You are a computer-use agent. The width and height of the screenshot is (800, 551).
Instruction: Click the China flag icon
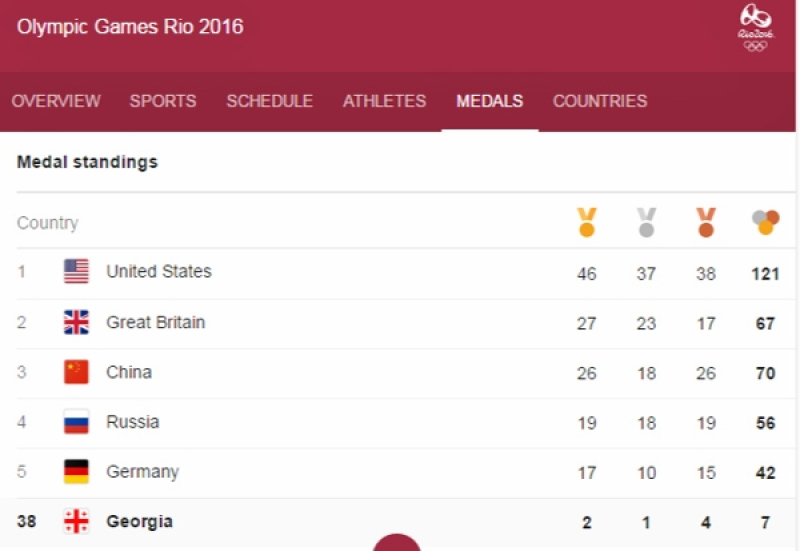(x=76, y=372)
